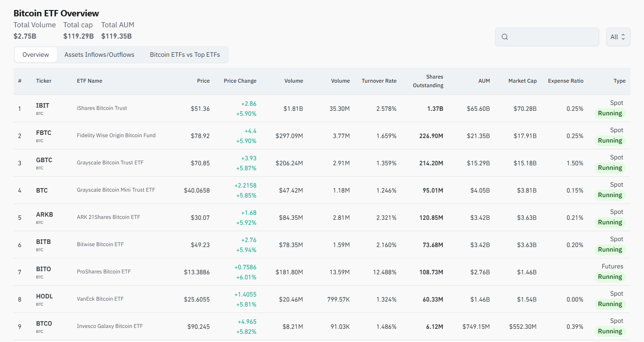
Task: Open Invesco Galaxy Bitcoin ETF entry
Action: coord(110,326)
